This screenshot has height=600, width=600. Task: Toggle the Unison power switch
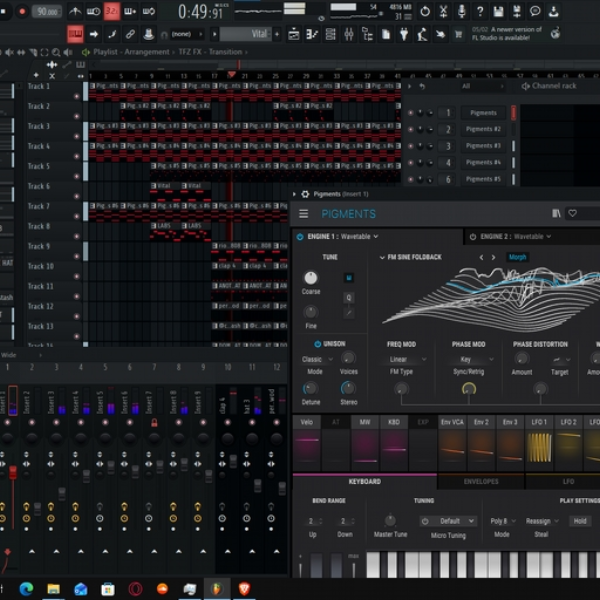coord(317,344)
